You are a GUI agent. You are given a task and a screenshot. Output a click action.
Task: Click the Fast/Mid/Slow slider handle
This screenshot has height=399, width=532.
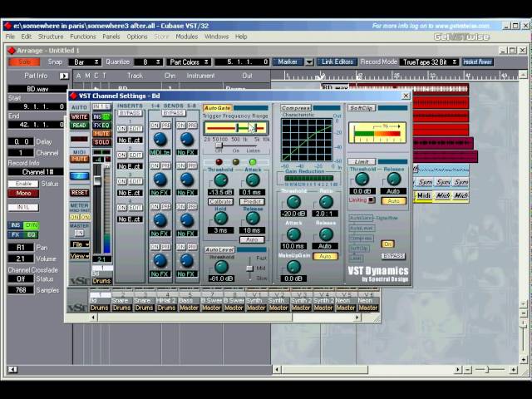tap(249, 268)
